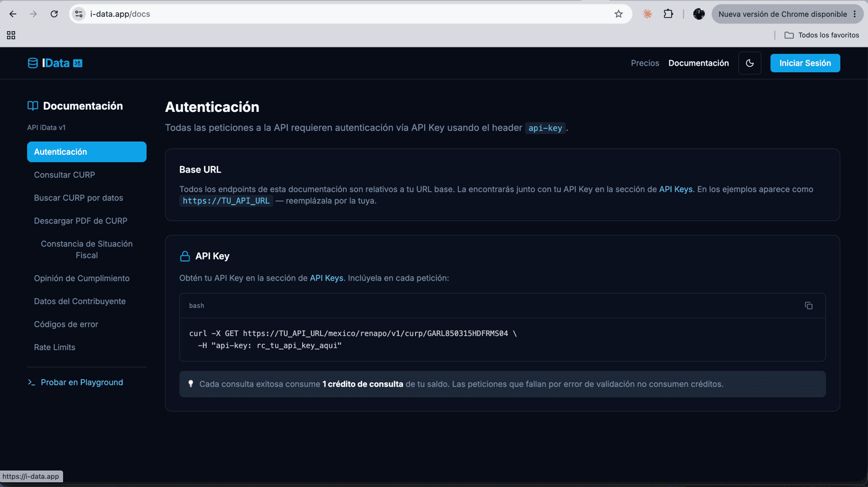Click the Iniciar Sesión button
This screenshot has height=487, width=868.
coord(805,63)
